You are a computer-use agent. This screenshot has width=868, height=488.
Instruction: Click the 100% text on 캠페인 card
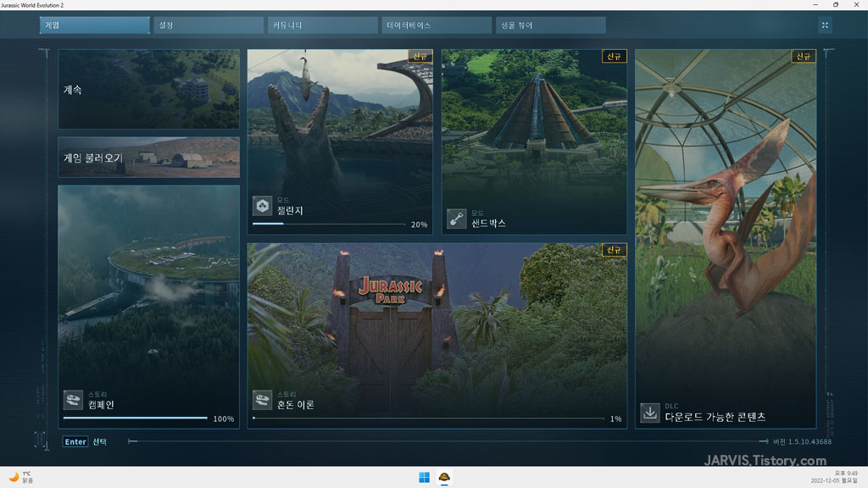tap(224, 419)
